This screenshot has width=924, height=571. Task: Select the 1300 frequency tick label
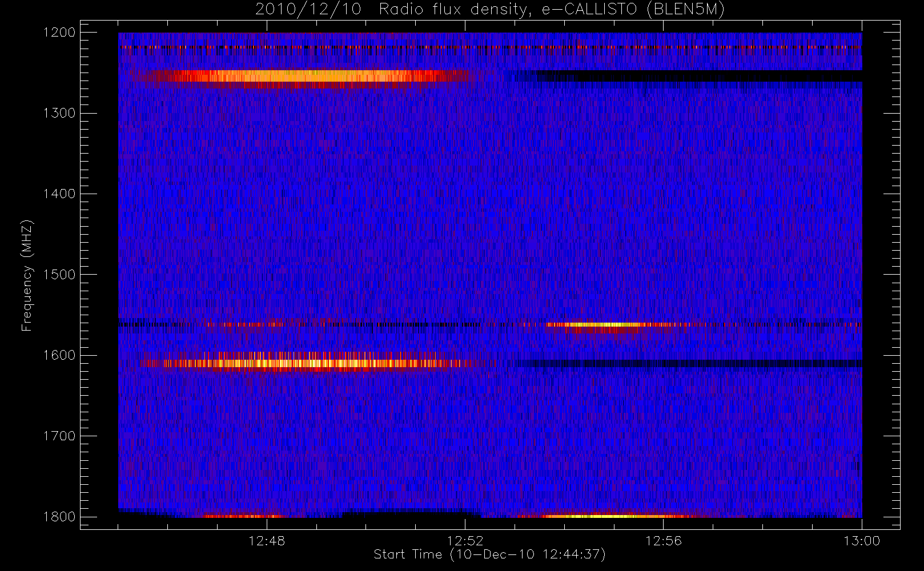pos(60,113)
